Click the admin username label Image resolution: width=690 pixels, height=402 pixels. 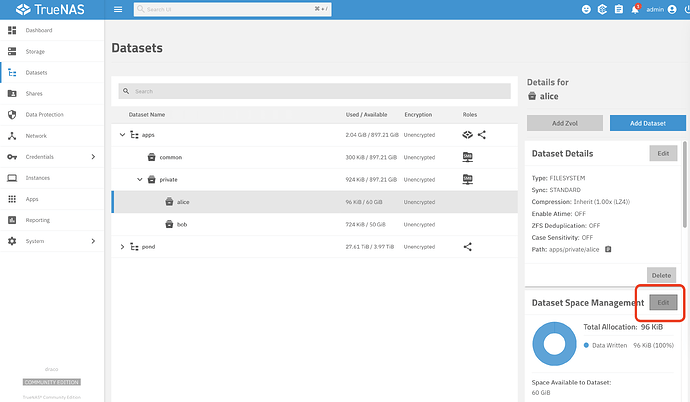pyautogui.click(x=655, y=9)
